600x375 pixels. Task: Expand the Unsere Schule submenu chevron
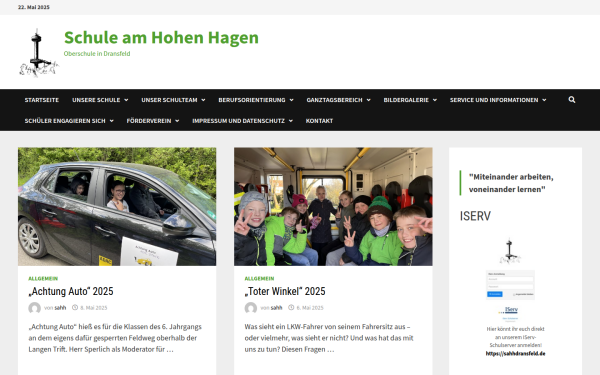click(x=126, y=100)
